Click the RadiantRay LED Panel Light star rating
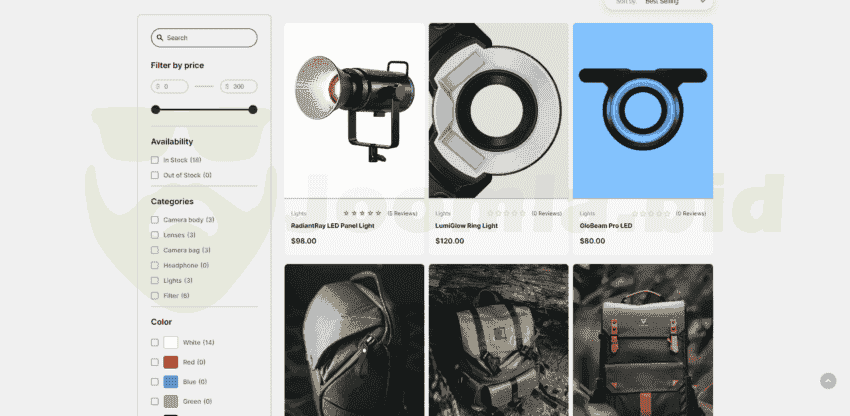The height and width of the screenshot is (416, 850). pos(362,213)
